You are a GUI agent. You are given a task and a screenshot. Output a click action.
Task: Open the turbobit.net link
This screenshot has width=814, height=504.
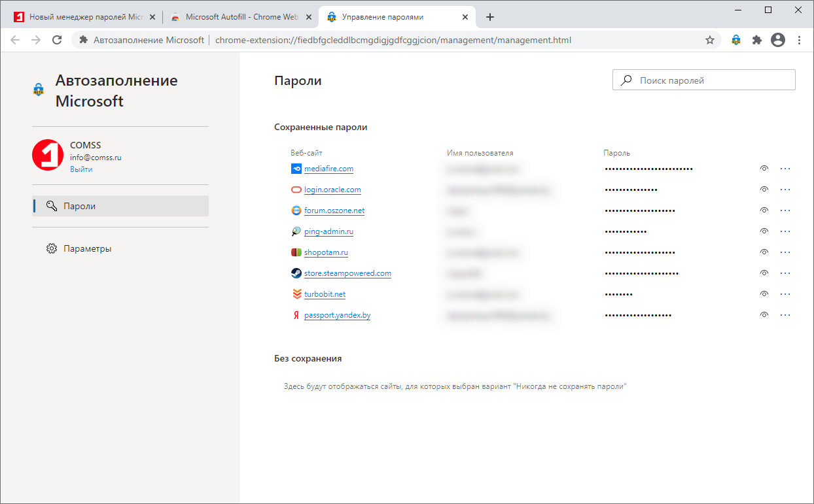tap(325, 294)
